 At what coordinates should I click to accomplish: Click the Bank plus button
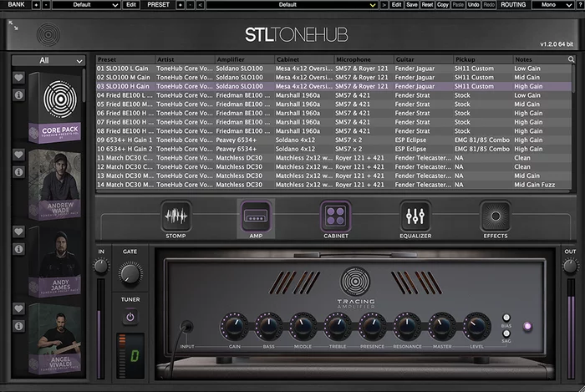click(x=36, y=5)
